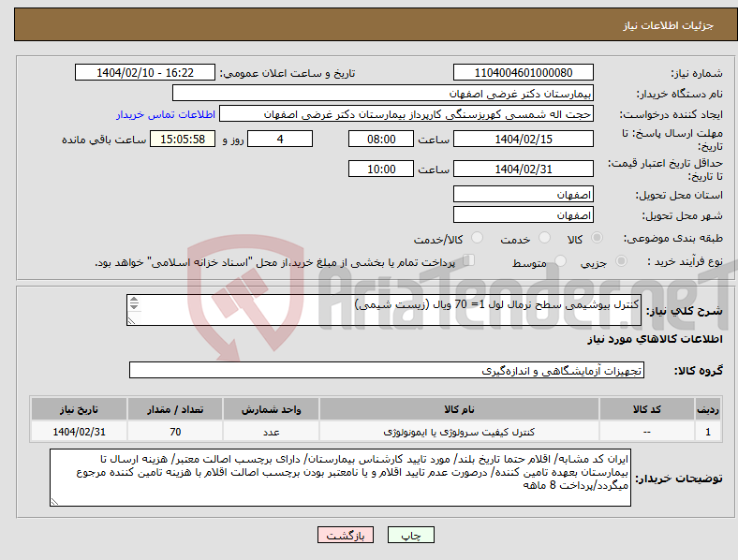Click the استان محل تحویل field

pyautogui.click(x=523, y=194)
